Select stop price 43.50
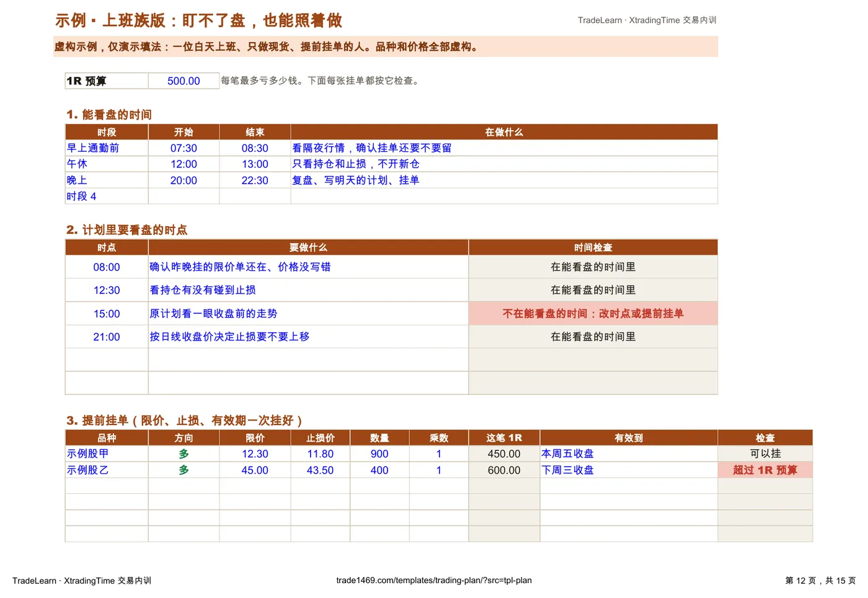868x598 pixels. point(321,470)
